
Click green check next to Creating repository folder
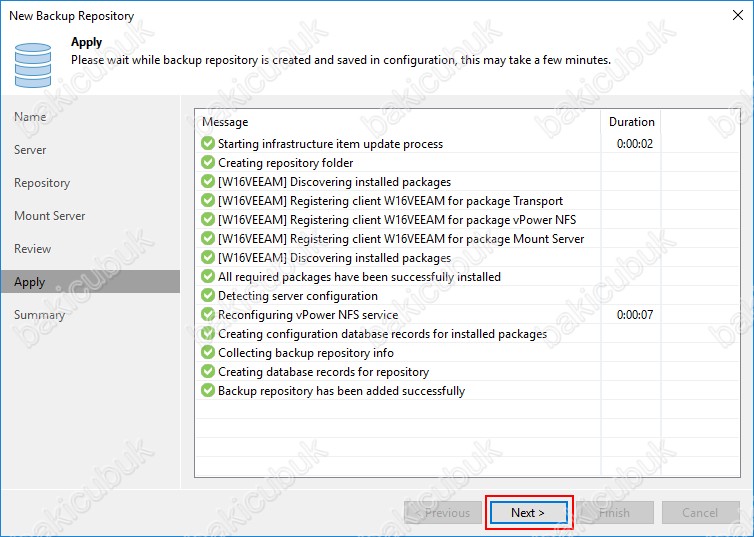tap(208, 163)
